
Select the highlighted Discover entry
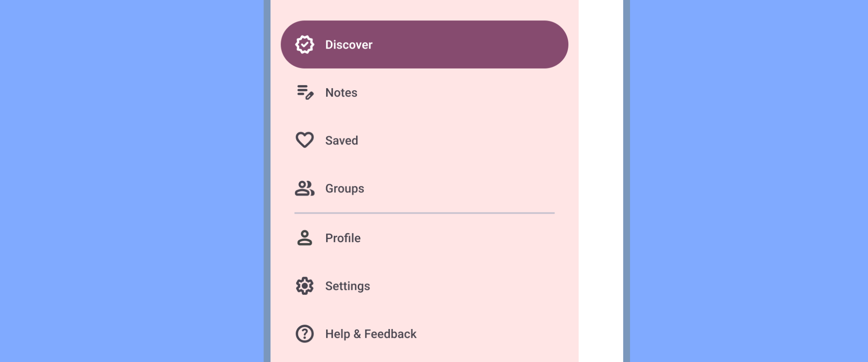coord(425,44)
